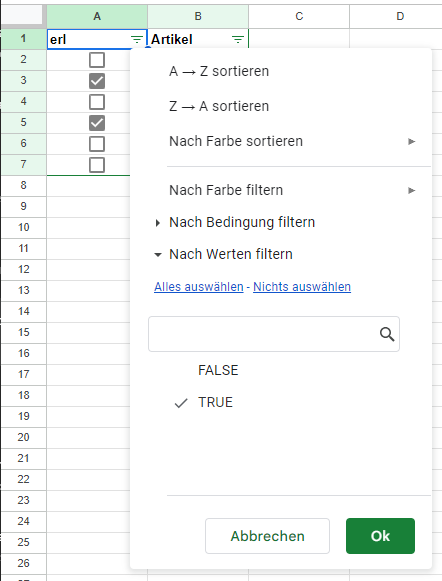Screen dimensions: 442x581
Task: Open the filter icon in the erl header
Action: click(x=137, y=39)
